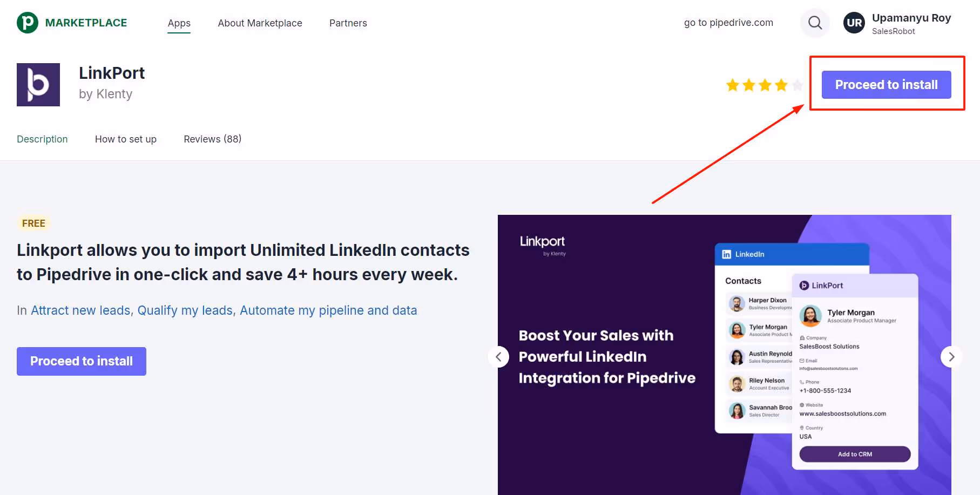Open the Attract new leads link

[80, 310]
